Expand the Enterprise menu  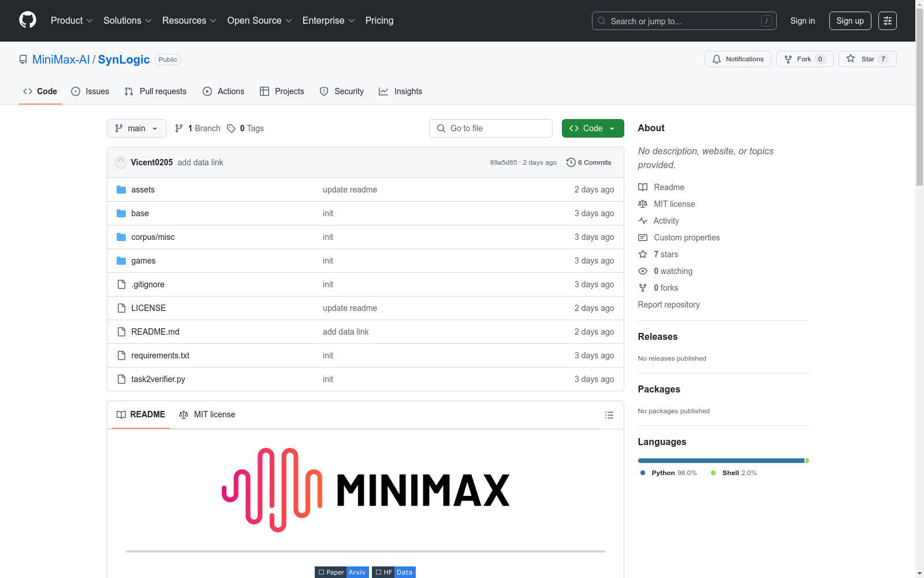pos(329,21)
